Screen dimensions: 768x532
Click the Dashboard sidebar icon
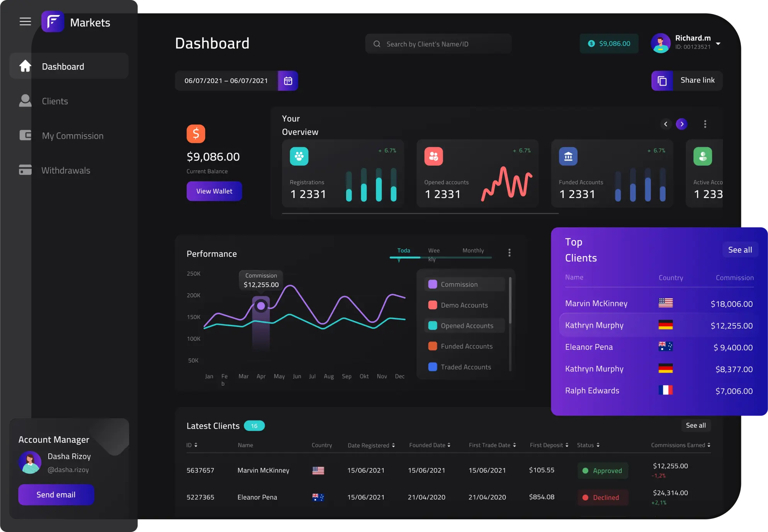point(25,66)
